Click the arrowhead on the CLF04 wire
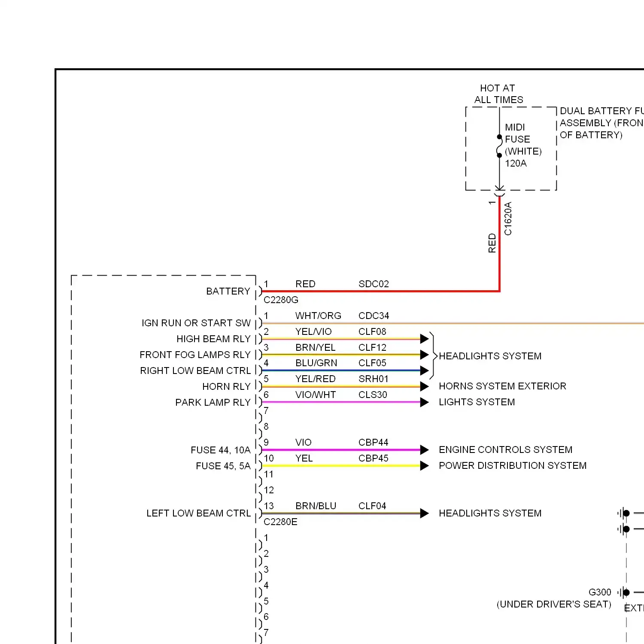644x644 pixels. point(424,513)
